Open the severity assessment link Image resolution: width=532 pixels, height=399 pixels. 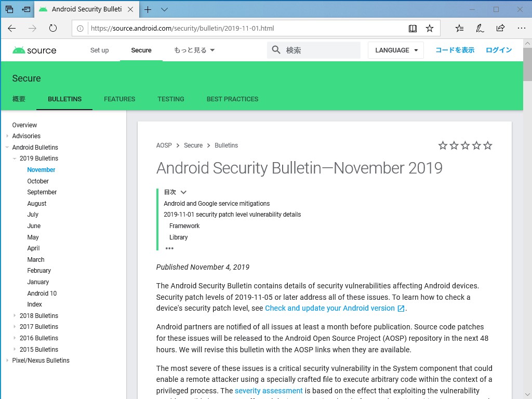click(269, 391)
